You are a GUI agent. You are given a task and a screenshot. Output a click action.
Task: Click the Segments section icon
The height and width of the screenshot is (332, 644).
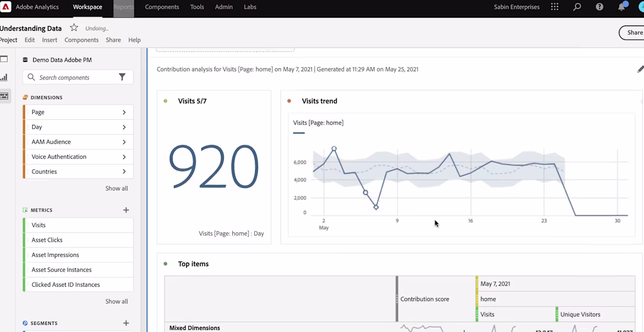point(25,323)
